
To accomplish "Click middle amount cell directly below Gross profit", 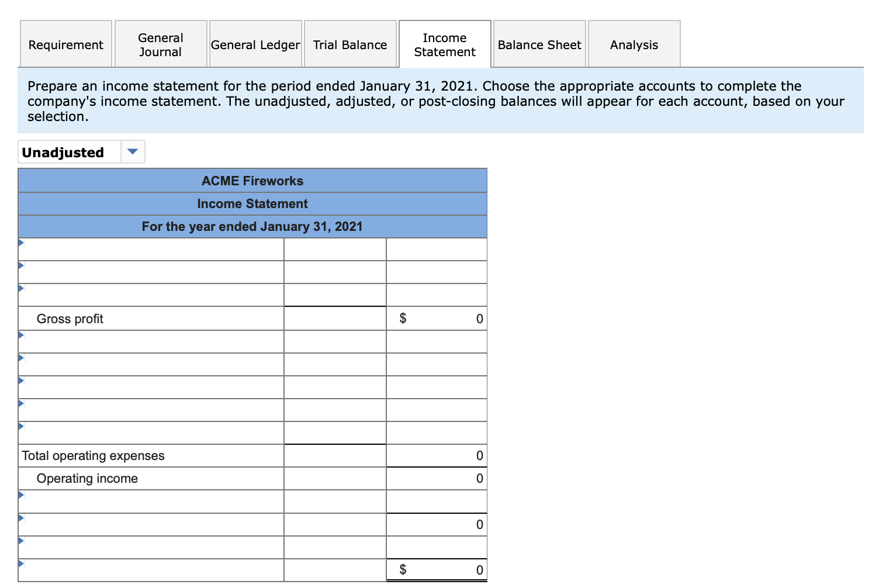I will click(x=335, y=342).
